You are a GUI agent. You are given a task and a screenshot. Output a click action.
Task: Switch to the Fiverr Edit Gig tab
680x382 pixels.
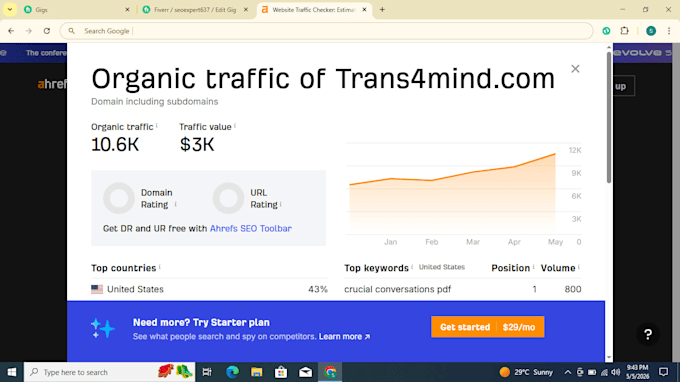pos(195,10)
